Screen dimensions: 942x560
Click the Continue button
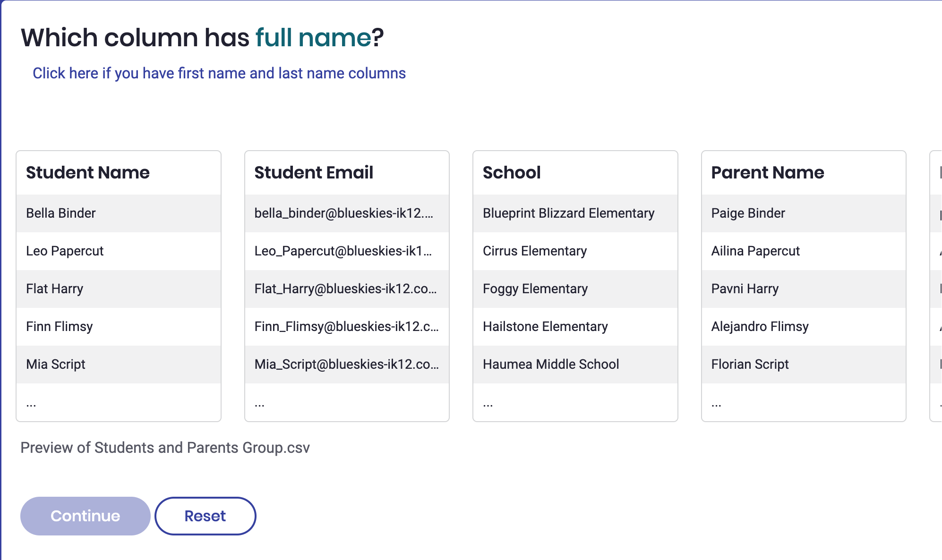click(86, 516)
